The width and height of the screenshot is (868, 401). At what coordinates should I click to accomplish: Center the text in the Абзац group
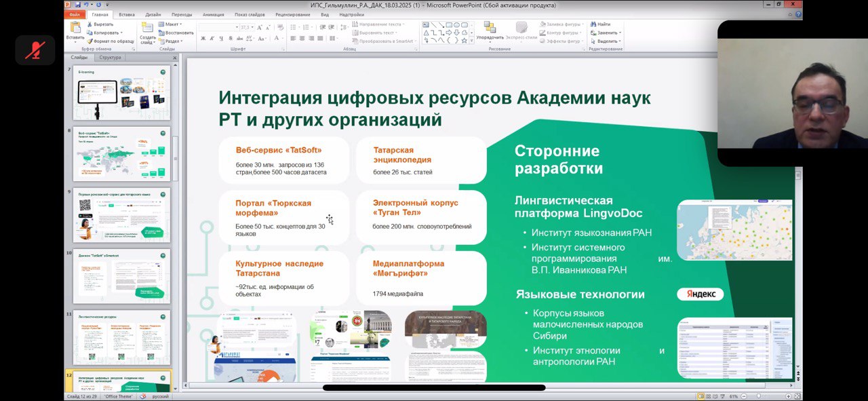[x=302, y=38]
